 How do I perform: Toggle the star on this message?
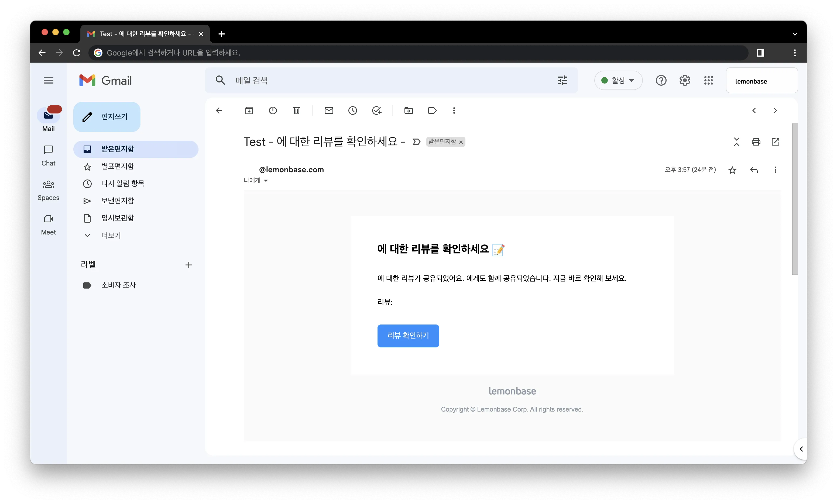pos(732,170)
